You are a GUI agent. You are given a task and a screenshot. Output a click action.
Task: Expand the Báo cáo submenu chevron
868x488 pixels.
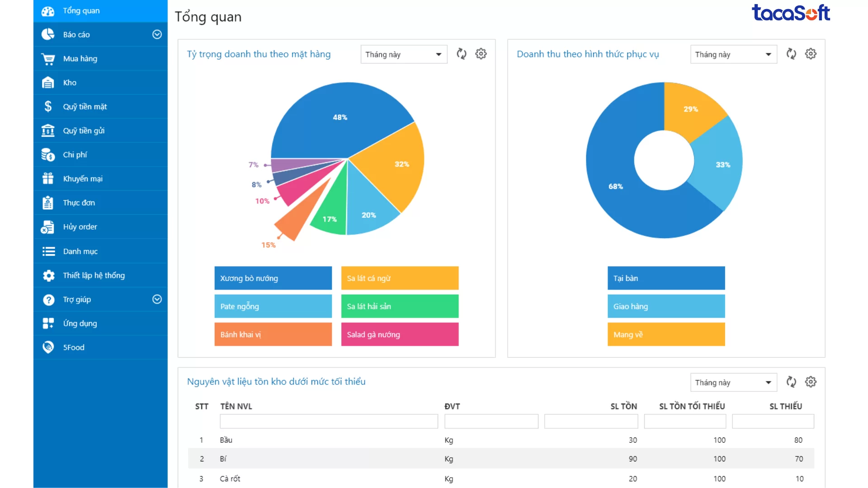(x=157, y=34)
